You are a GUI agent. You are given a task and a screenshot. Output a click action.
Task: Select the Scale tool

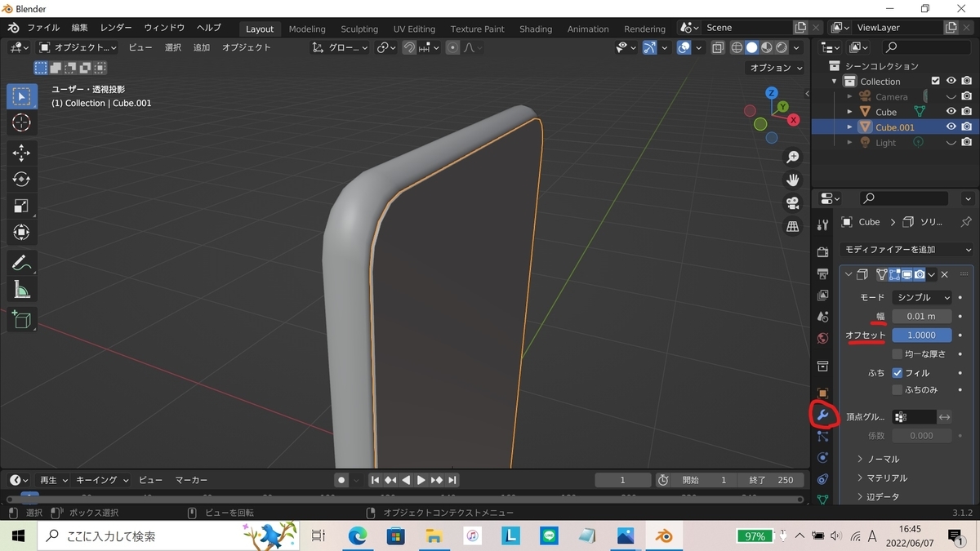coord(22,206)
